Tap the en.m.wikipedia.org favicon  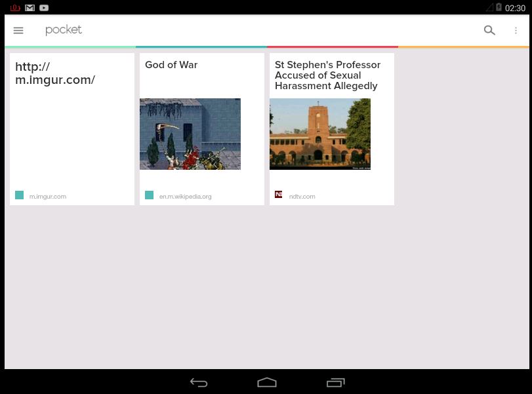(x=149, y=195)
